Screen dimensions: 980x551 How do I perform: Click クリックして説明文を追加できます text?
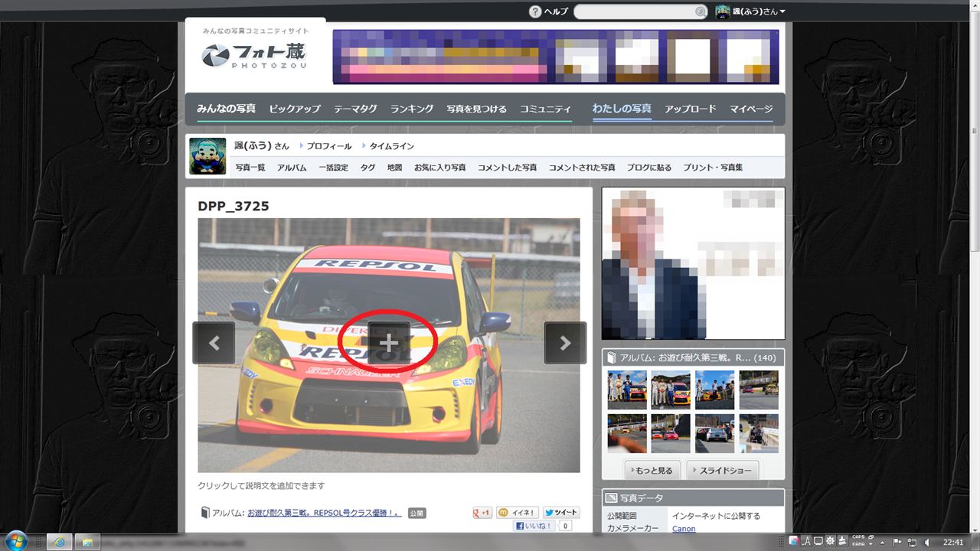(261, 486)
